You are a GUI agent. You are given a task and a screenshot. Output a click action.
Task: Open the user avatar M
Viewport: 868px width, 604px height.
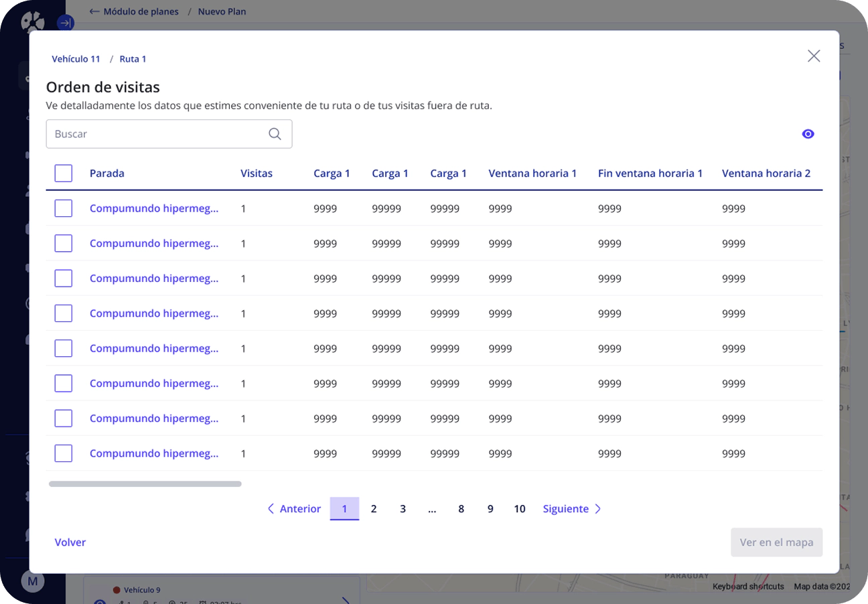[32, 581]
